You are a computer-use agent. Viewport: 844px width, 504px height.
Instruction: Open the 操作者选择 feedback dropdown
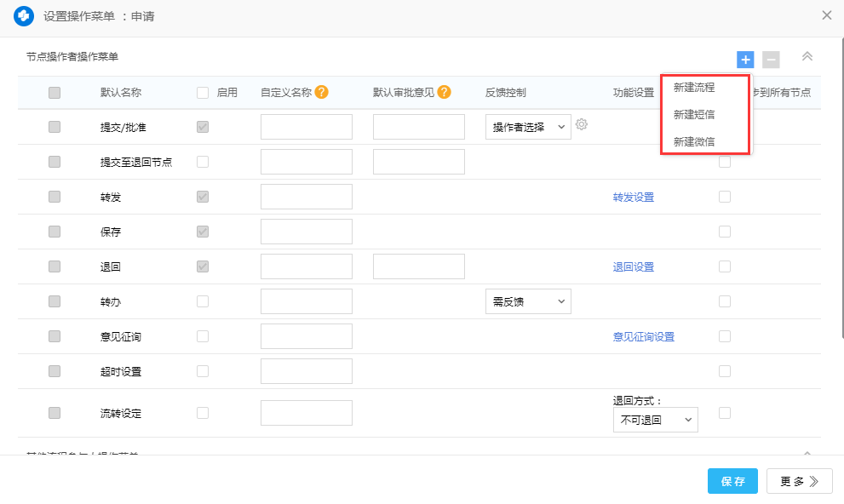[x=528, y=127]
